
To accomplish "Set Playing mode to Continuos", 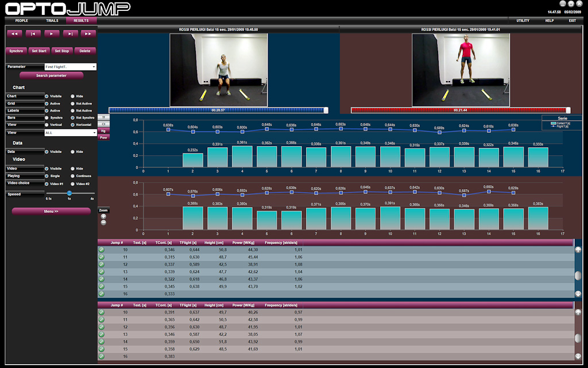I will [x=73, y=176].
